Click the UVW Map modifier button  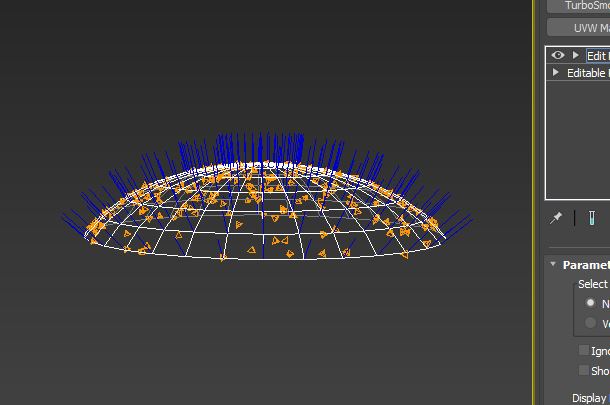pos(580,28)
